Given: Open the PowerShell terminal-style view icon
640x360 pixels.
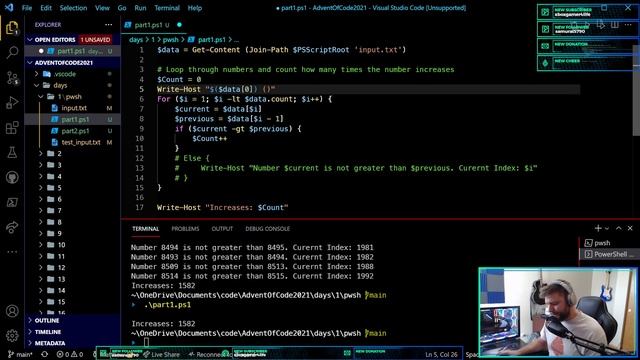Looking at the screenshot, I should [12, 202].
